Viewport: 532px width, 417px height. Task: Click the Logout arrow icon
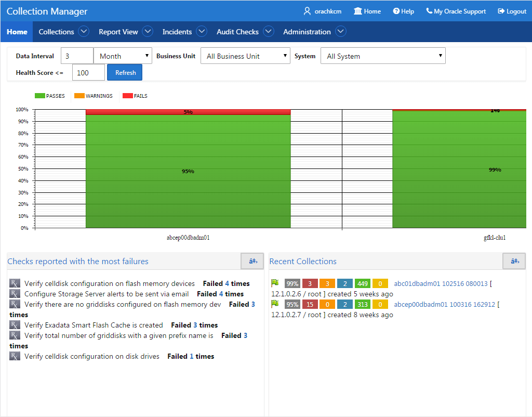point(501,11)
